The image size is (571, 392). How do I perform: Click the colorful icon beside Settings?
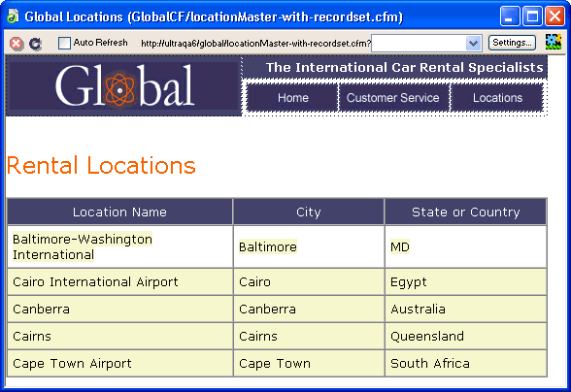(554, 43)
